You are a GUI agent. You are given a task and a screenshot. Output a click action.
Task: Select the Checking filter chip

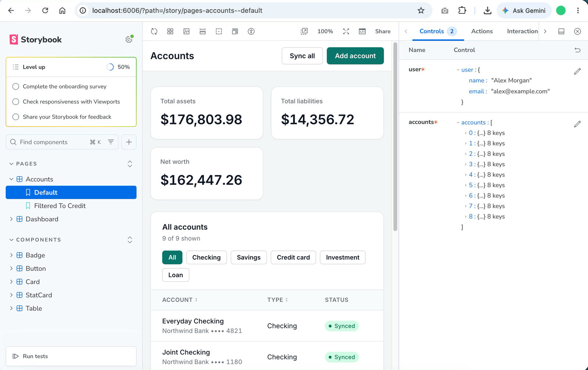[x=207, y=257]
